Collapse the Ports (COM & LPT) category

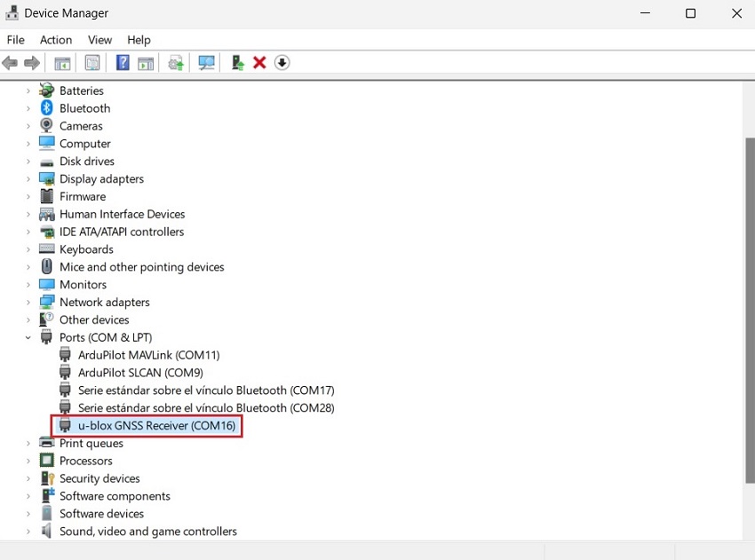tap(28, 337)
